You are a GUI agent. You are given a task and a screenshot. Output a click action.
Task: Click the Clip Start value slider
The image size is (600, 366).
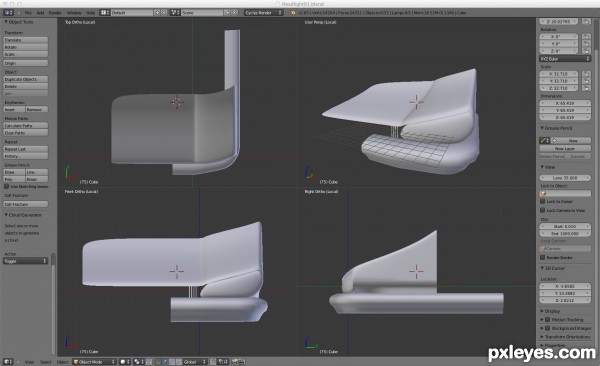(565, 227)
